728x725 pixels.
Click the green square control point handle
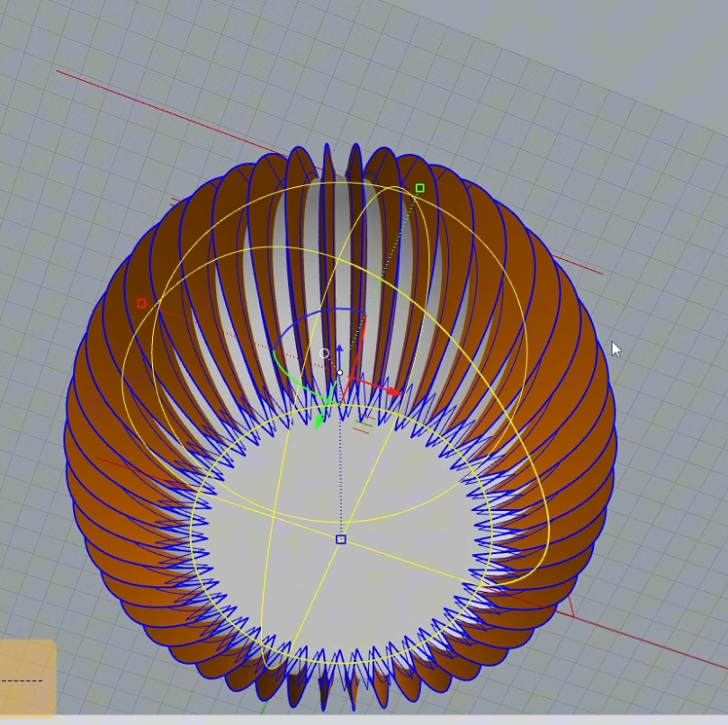[420, 188]
